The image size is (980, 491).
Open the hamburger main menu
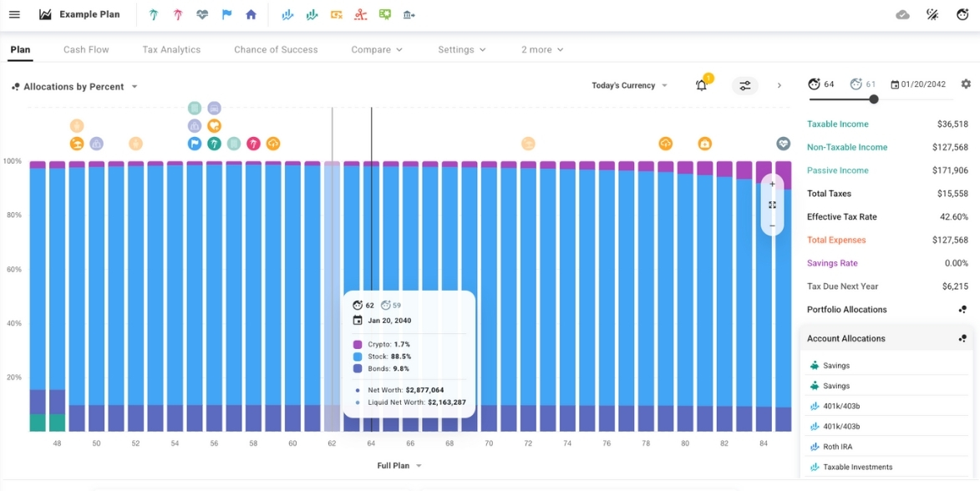[x=14, y=15]
